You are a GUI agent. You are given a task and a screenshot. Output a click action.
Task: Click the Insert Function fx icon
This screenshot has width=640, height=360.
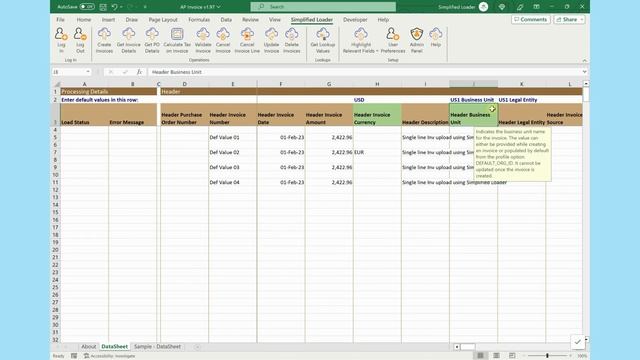coord(139,72)
